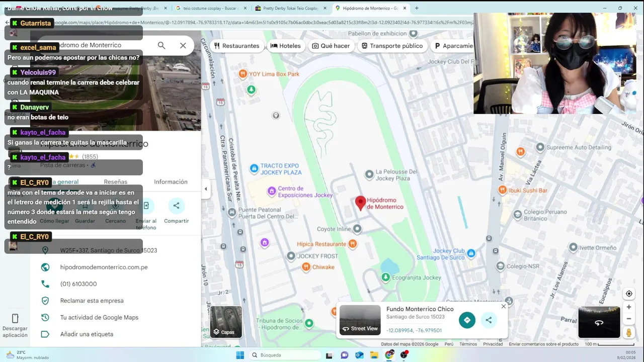Image resolution: width=644 pixels, height=362 pixels.
Task: Click Ibuki Sushi Bar marker
Action: [x=502, y=190]
